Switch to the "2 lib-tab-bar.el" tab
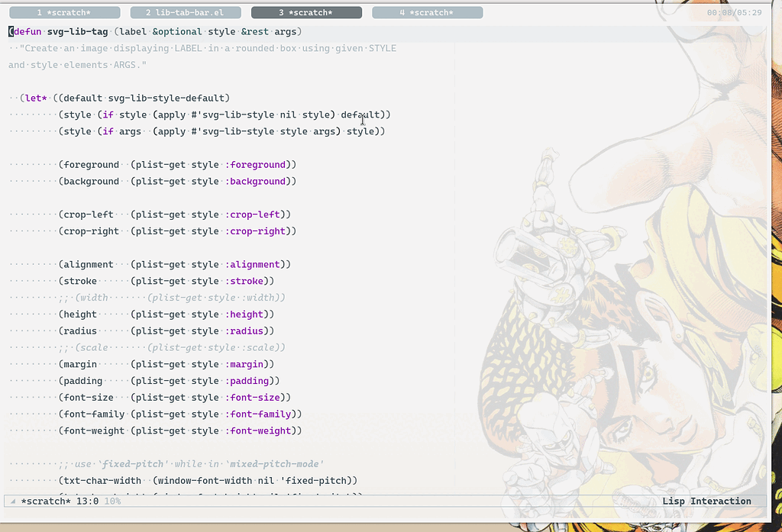782x532 pixels. point(185,11)
